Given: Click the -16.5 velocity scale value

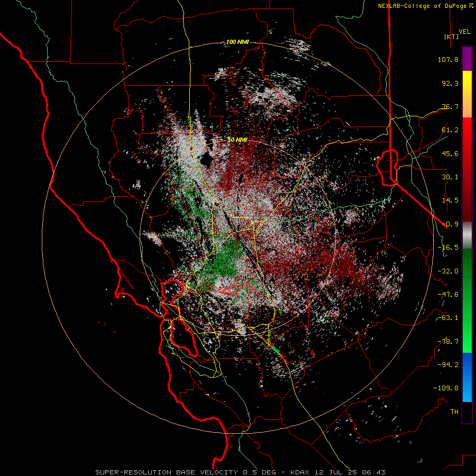Looking at the screenshot, I should (x=448, y=248).
